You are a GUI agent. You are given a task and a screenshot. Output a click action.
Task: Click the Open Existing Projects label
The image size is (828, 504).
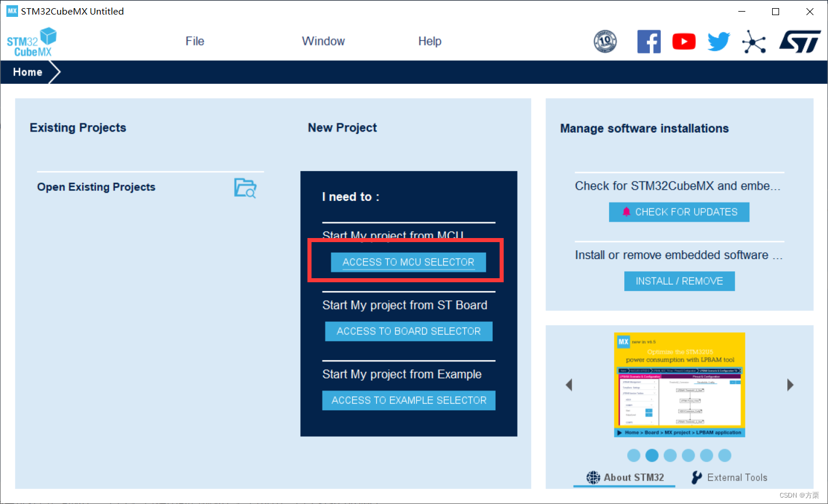pyautogui.click(x=96, y=187)
